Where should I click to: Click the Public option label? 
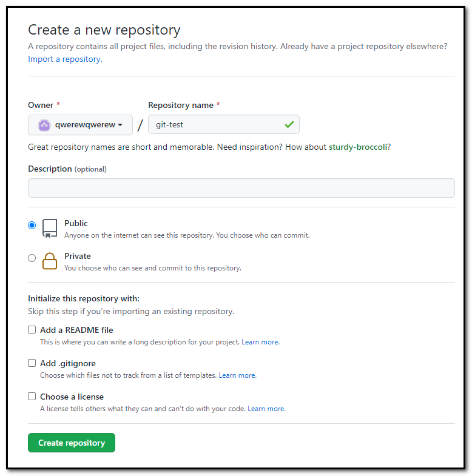(x=76, y=224)
